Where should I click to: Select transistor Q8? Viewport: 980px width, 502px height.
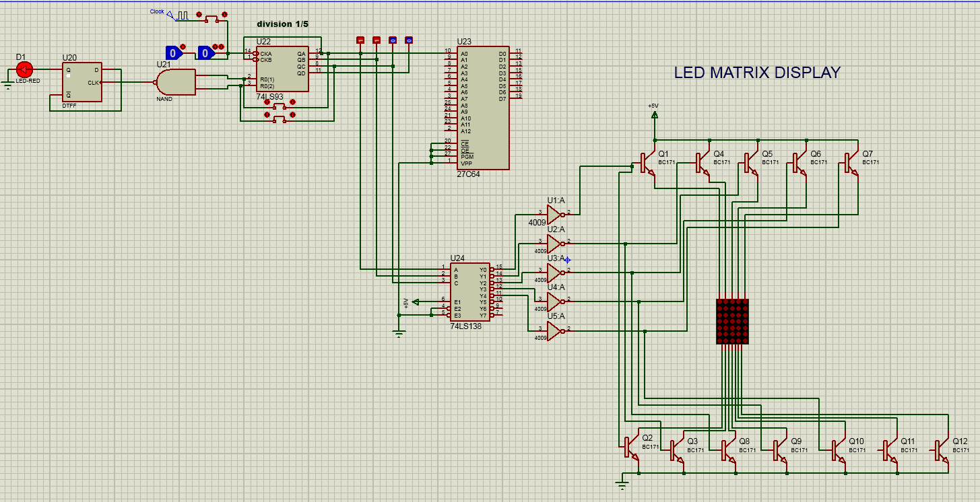tap(728, 450)
